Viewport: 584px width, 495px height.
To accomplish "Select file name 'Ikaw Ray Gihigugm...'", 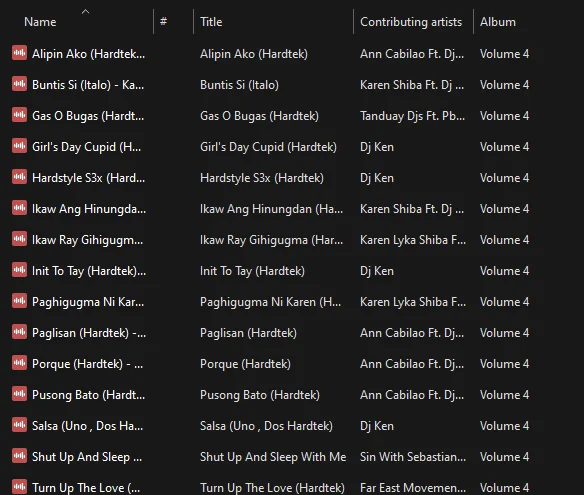I will (87, 240).
